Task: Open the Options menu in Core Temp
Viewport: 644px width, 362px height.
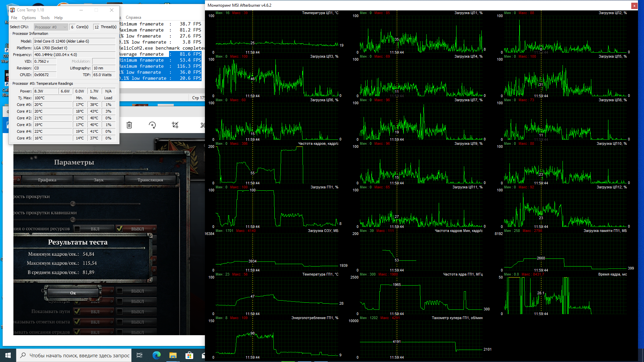Action: [x=29, y=18]
